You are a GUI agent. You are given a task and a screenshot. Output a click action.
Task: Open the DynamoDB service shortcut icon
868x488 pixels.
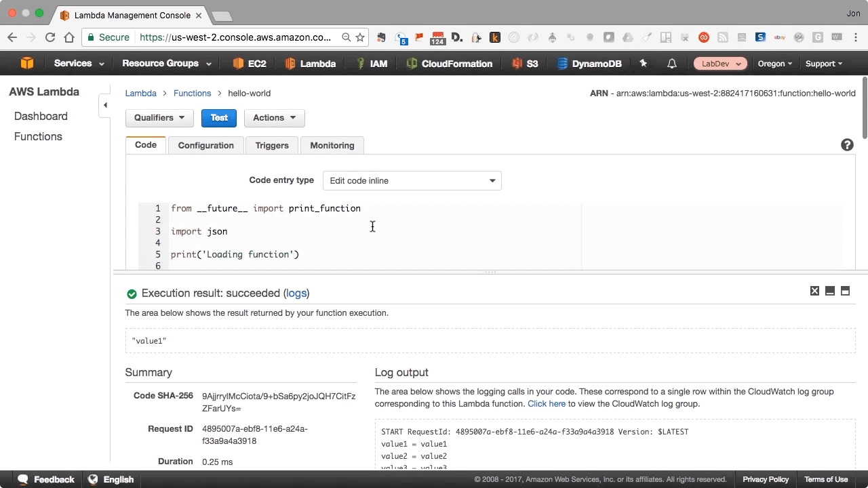click(x=562, y=63)
